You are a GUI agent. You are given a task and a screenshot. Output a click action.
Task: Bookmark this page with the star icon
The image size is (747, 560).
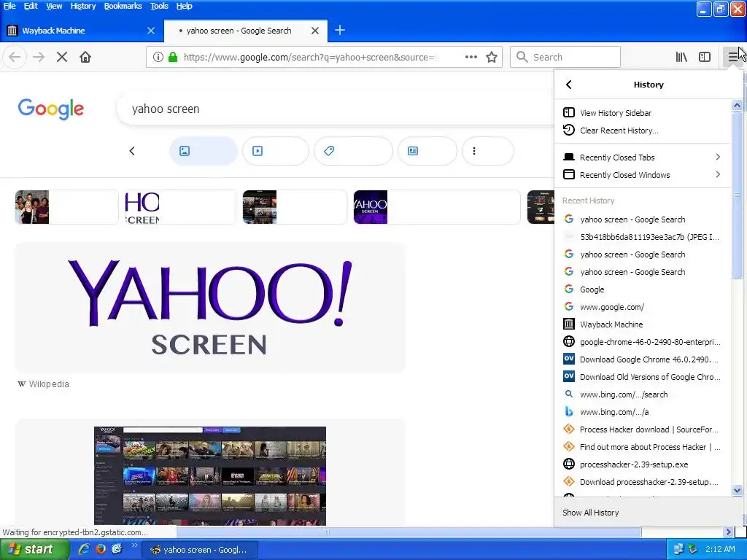point(492,57)
